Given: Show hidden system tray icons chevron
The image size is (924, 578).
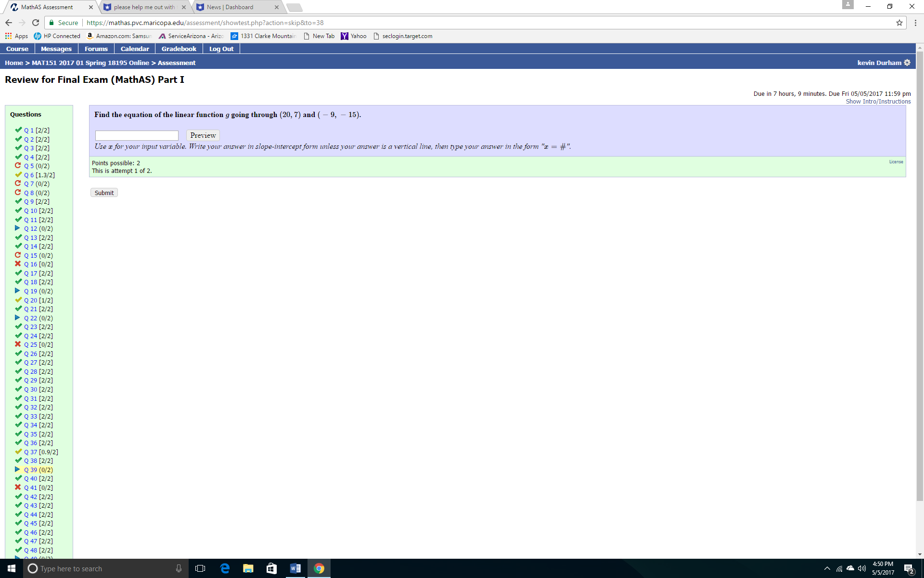Looking at the screenshot, I should pos(827,568).
